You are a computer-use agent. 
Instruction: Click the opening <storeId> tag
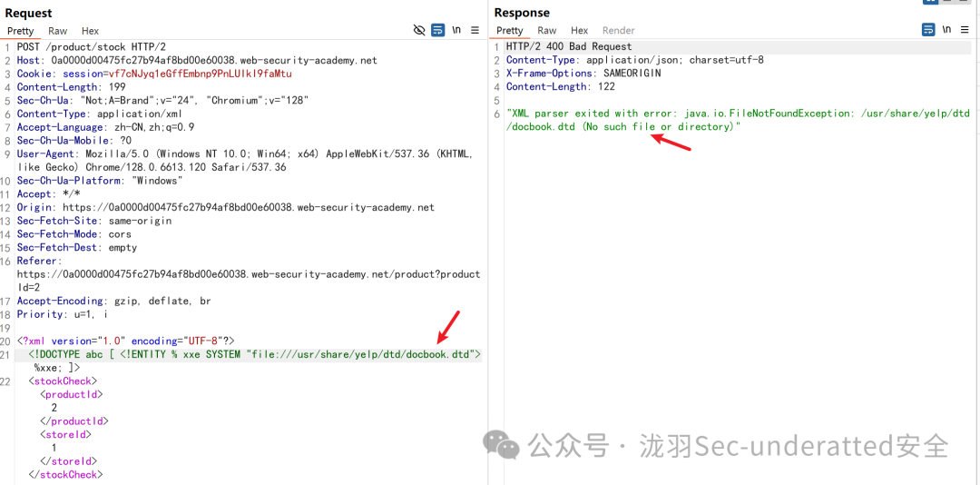(x=65, y=434)
